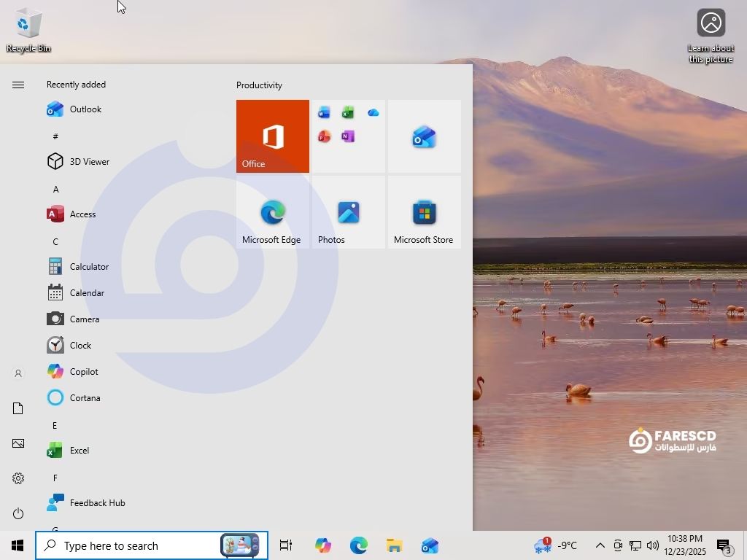747x560 pixels.
Task: Open the Microsoft Store tile
Action: point(424,212)
